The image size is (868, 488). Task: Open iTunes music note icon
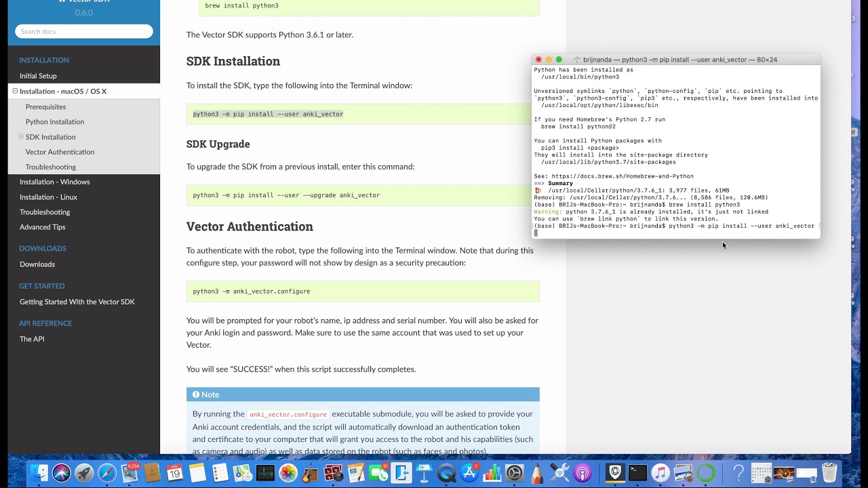pyautogui.click(x=660, y=472)
